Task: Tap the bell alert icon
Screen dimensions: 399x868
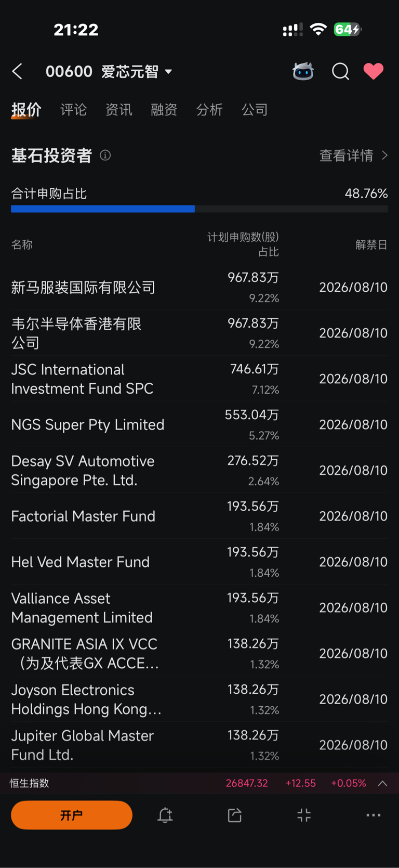Action: [165, 815]
